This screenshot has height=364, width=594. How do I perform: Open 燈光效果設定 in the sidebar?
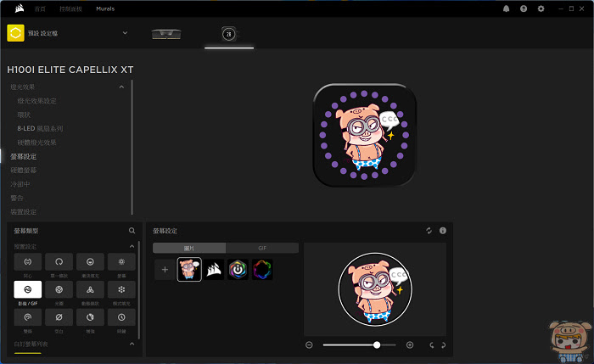pos(36,101)
